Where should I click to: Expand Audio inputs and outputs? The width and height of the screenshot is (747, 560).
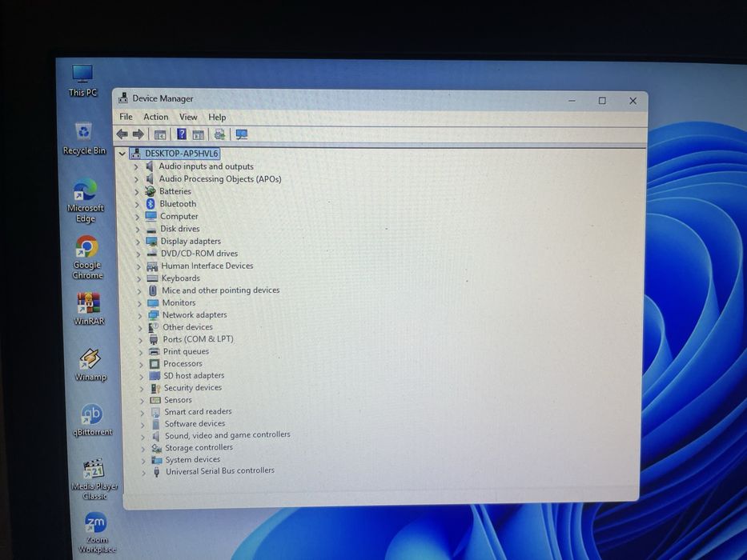point(136,166)
